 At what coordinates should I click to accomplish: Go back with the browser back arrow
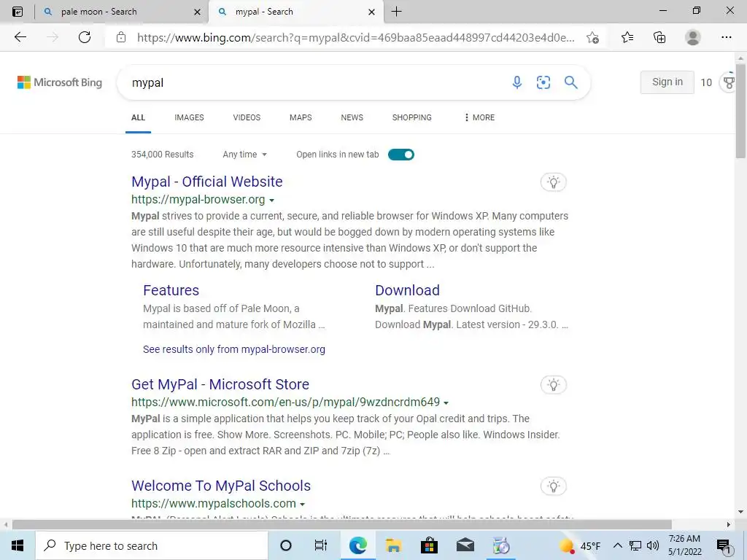(x=20, y=37)
